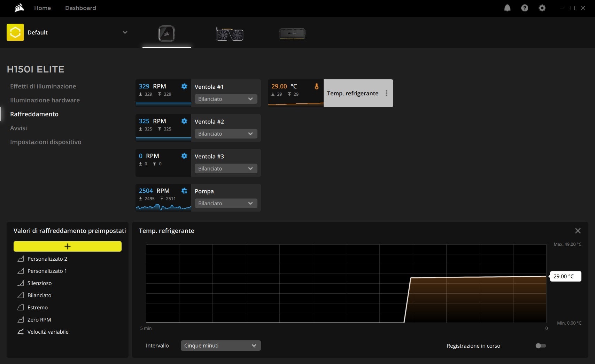Viewport: 595px width, 364px height.
Task: Add a new cooling preset
Action: click(x=68, y=246)
